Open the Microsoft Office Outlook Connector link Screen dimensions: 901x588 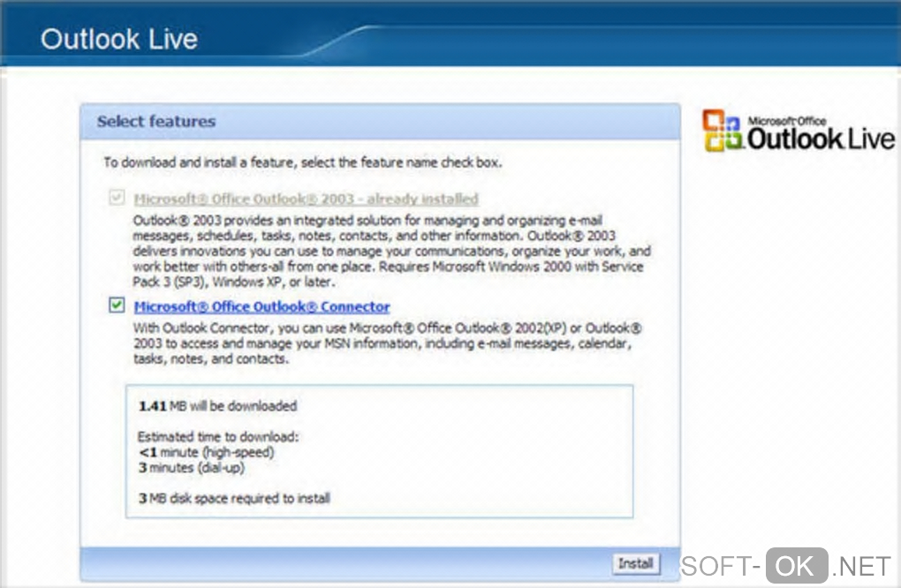point(262,306)
